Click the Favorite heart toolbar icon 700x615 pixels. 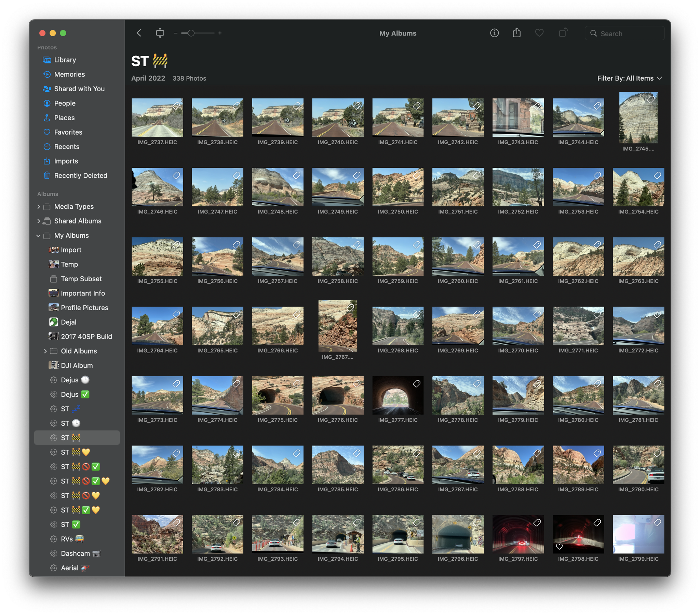click(539, 33)
